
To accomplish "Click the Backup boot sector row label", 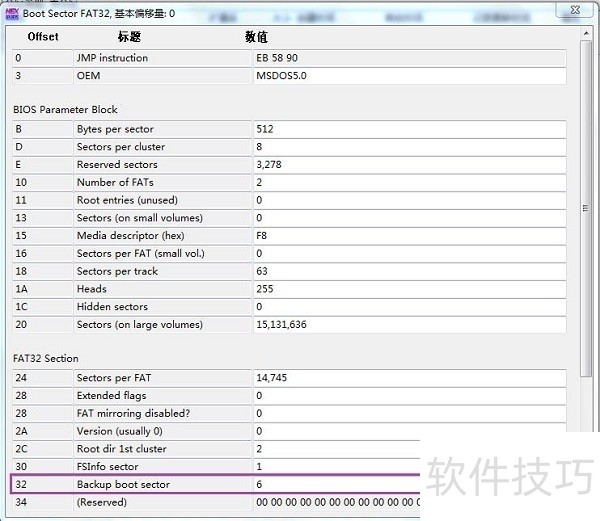I will pos(123,485).
